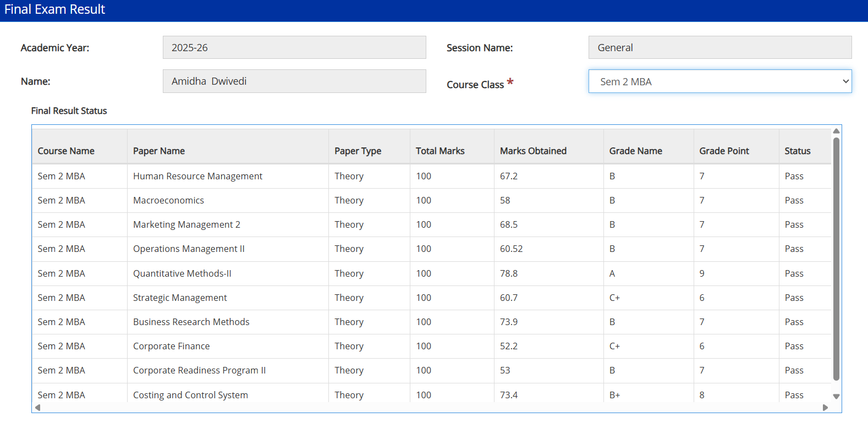Click the Strategic Management paper name
868x423 pixels.
point(180,298)
